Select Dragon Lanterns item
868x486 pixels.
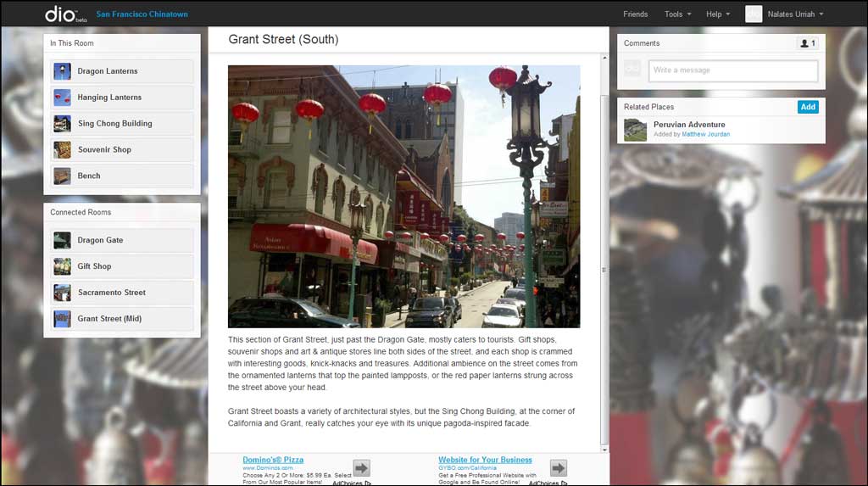[x=122, y=71]
